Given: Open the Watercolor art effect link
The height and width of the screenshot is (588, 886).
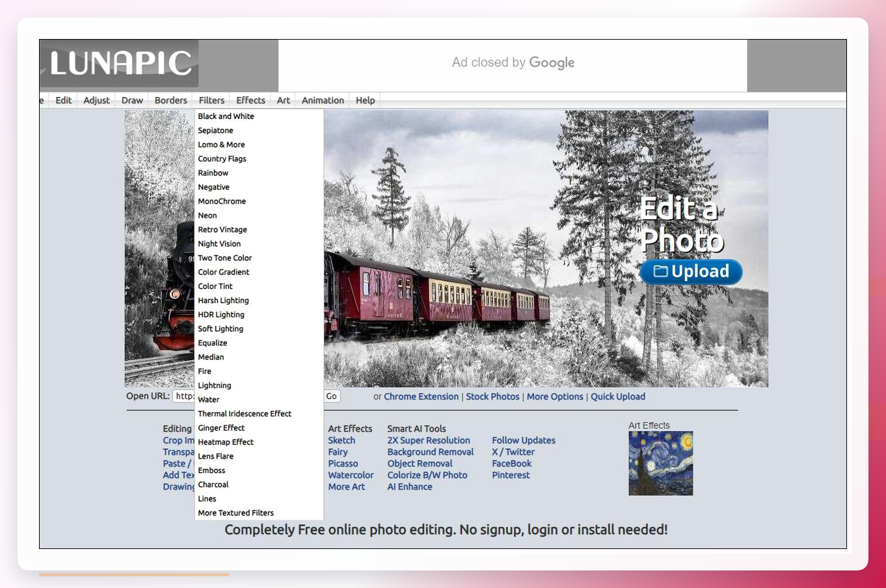Looking at the screenshot, I should [x=351, y=475].
